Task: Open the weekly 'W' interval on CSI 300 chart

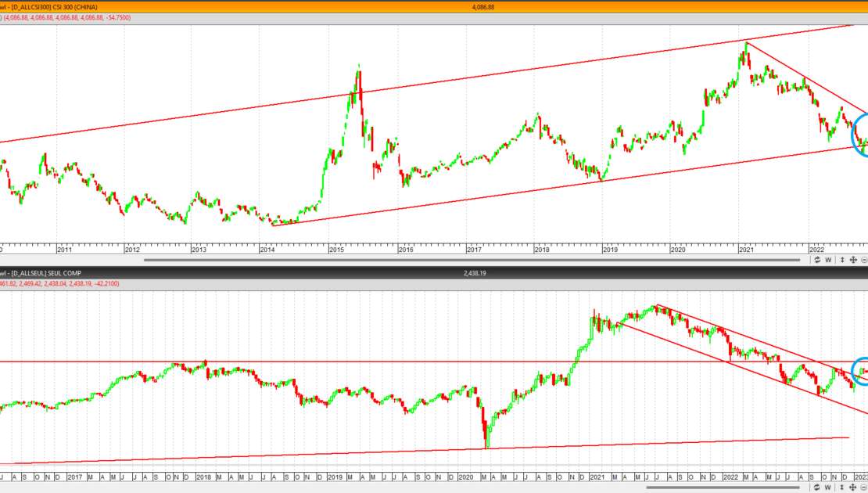Action: (x=829, y=260)
